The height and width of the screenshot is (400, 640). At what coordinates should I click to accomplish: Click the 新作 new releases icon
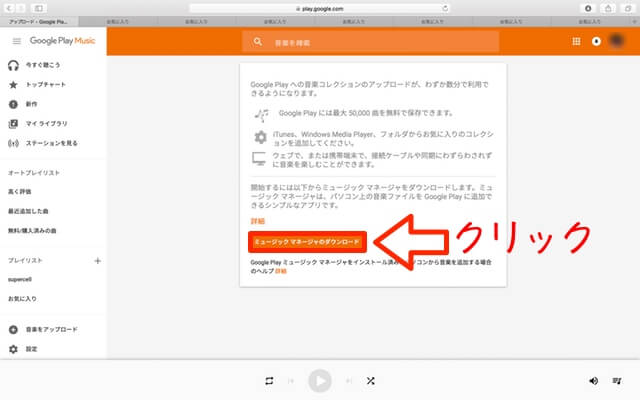[x=14, y=104]
